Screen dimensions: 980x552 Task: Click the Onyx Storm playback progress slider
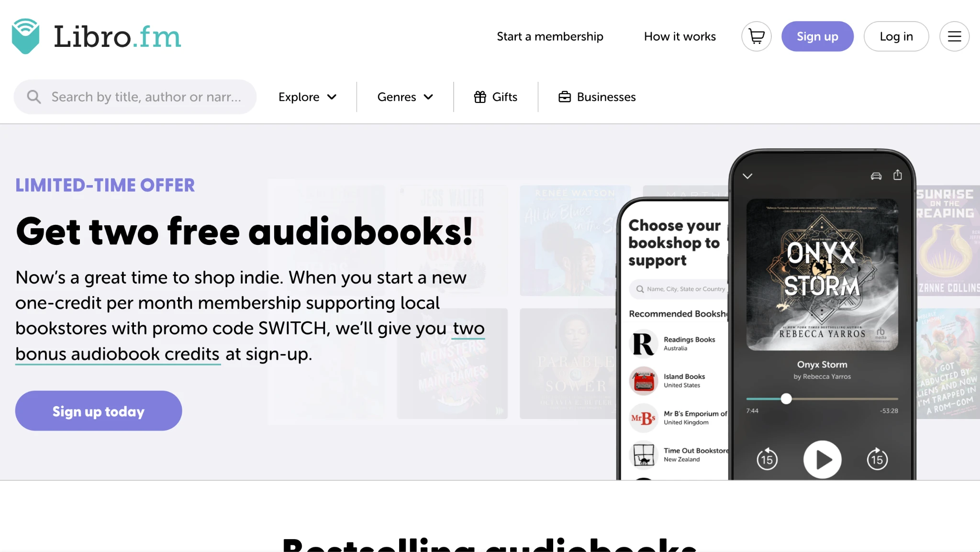click(x=822, y=398)
